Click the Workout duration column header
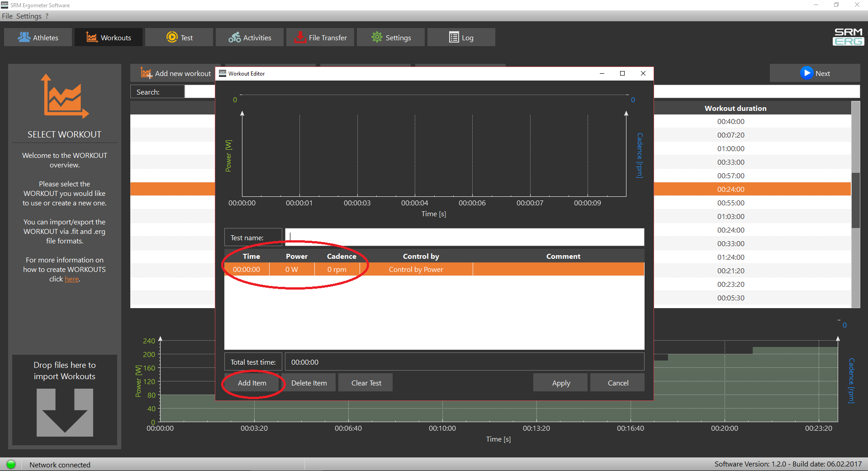868x471 pixels. click(735, 108)
